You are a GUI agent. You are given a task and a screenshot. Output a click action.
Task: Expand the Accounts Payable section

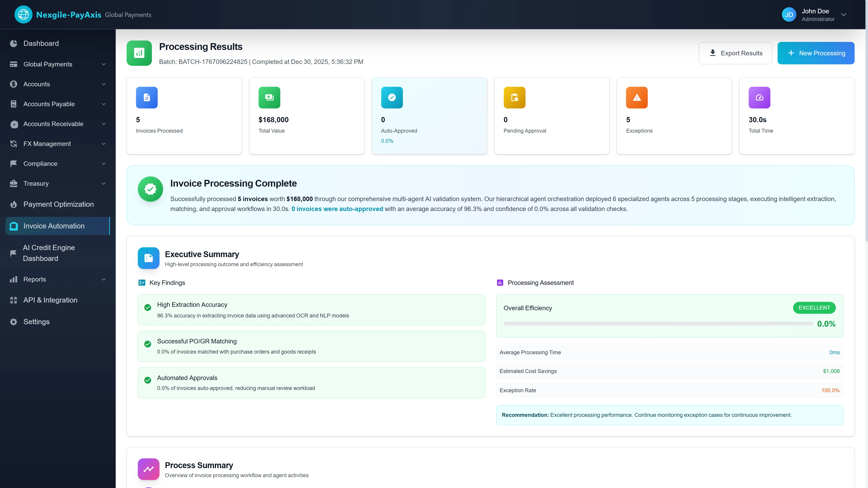coord(104,104)
